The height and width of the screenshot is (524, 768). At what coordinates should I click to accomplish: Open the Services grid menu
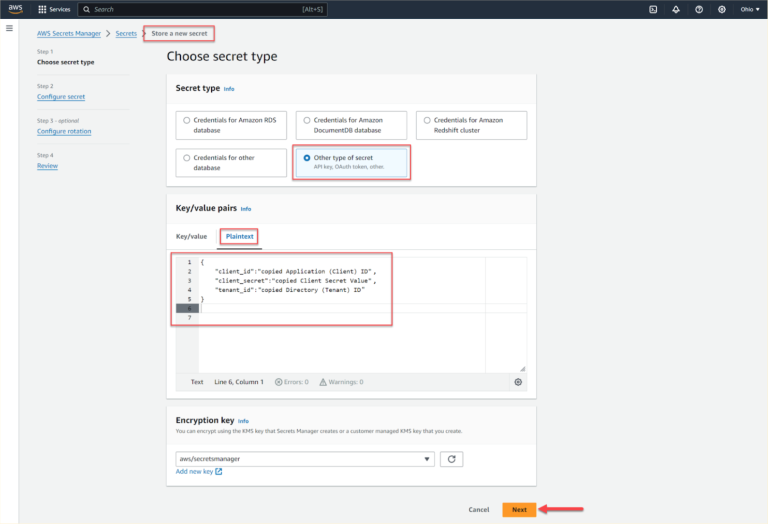coord(54,9)
